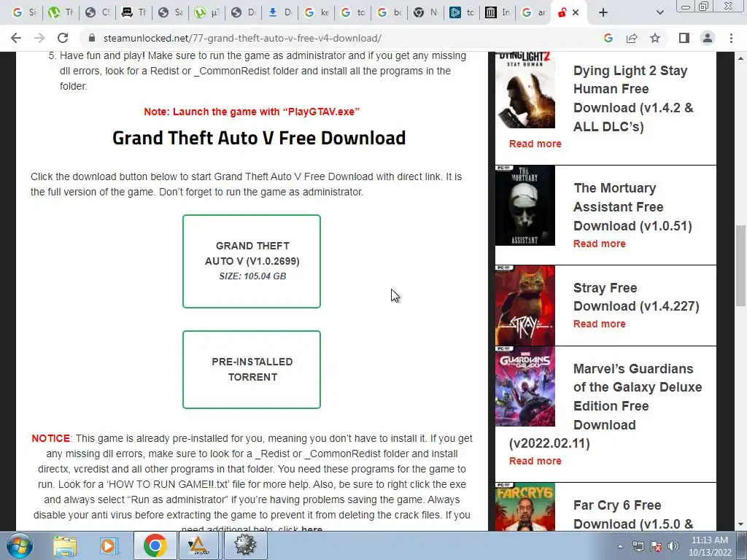Open Google search icon in address bar

click(x=608, y=38)
